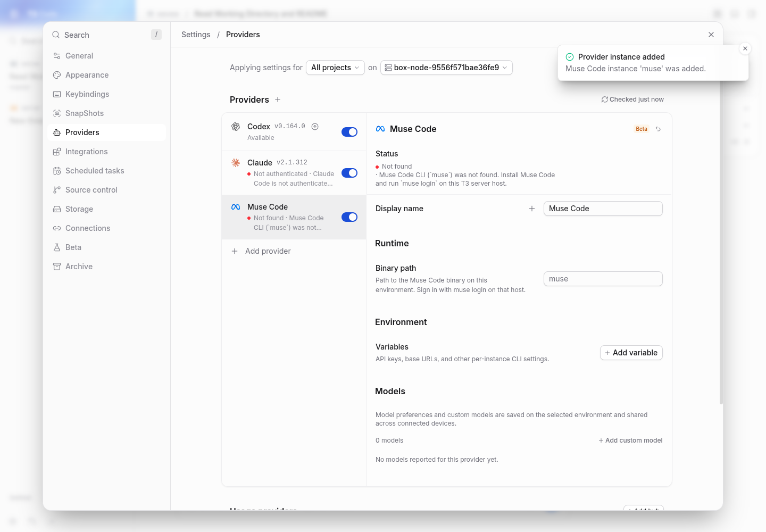Image resolution: width=766 pixels, height=532 pixels.
Task: Open Appearance settings
Action: (106, 75)
